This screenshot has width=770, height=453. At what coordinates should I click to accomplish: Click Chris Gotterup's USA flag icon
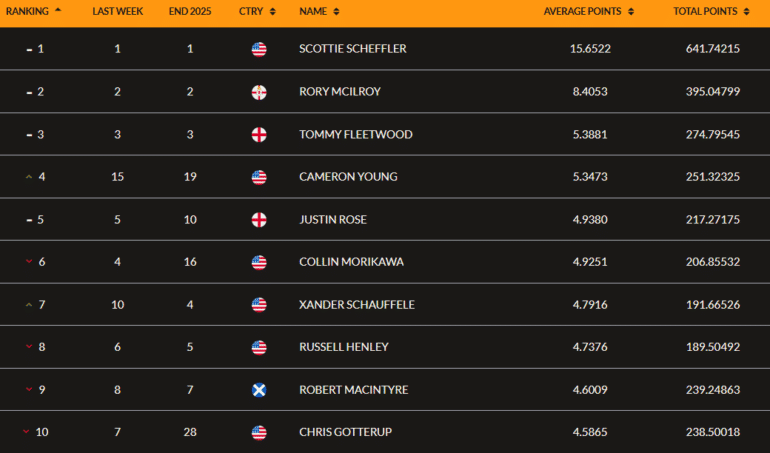pyautogui.click(x=259, y=433)
